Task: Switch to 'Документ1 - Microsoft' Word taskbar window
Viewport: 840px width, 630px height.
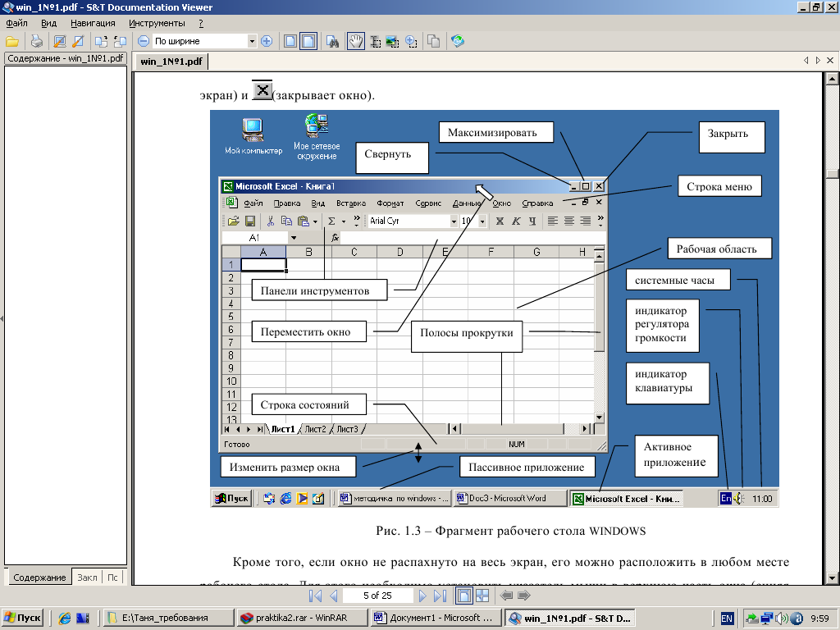Action: pos(436,619)
